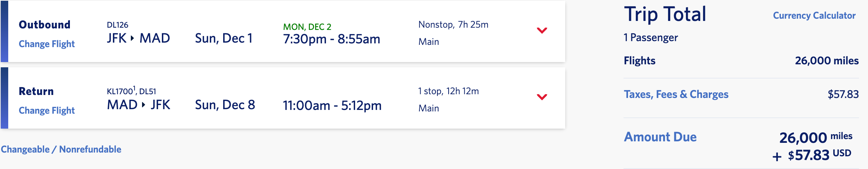Click the green MON, DEC 2 arrival notice
This screenshot has width=868, height=169.
[307, 27]
